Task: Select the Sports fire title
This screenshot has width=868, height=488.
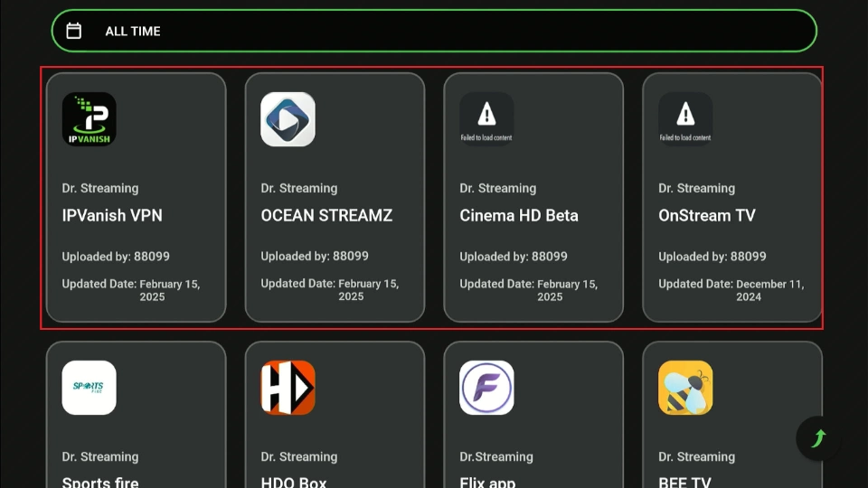Action: [100, 482]
